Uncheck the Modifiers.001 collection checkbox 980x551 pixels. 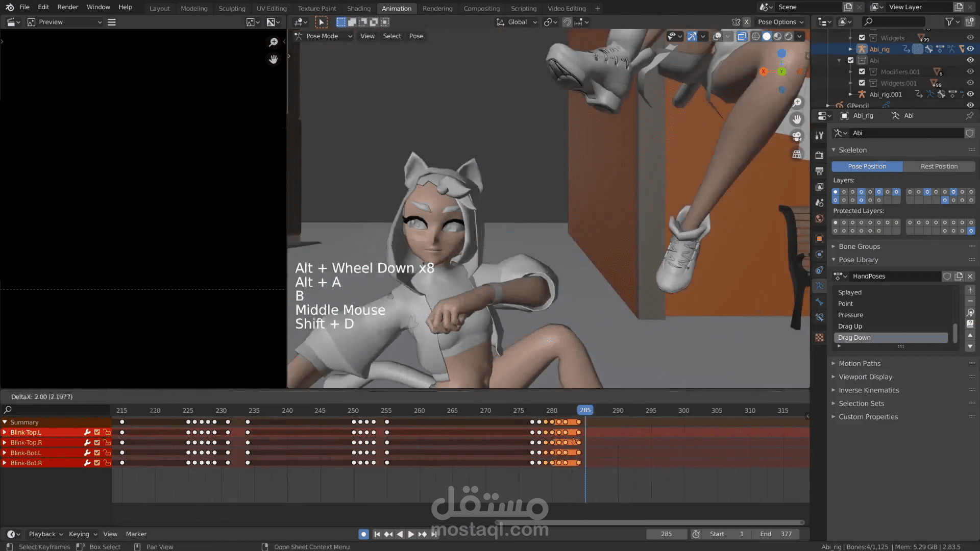[x=862, y=72]
